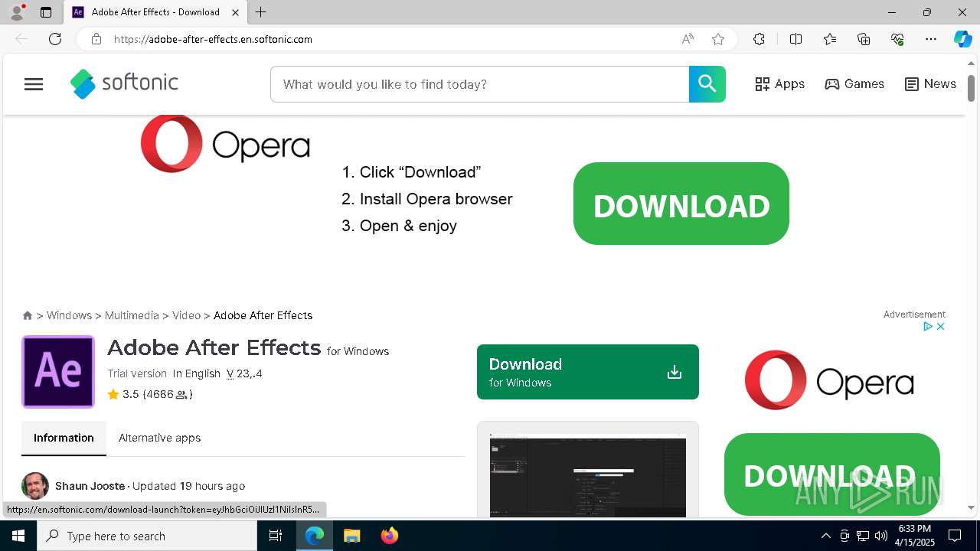Screen dimensions: 980x551
Task: Open File Explorer from taskbar
Action: 351,536
